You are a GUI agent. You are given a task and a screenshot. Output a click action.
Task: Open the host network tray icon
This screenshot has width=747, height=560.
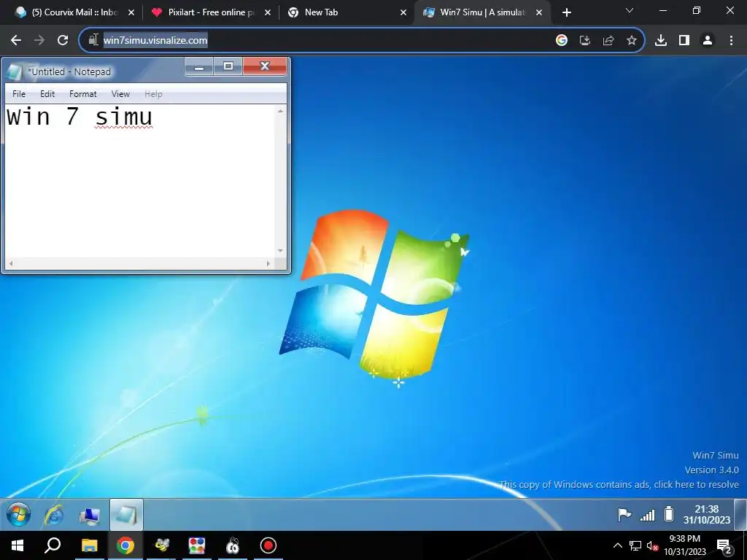point(635,545)
